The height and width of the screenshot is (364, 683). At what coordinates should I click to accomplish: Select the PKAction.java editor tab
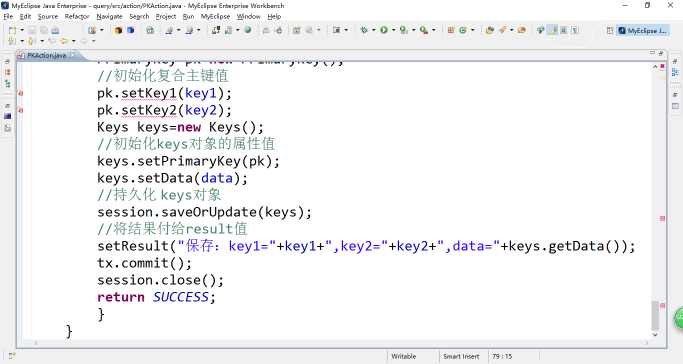47,55
